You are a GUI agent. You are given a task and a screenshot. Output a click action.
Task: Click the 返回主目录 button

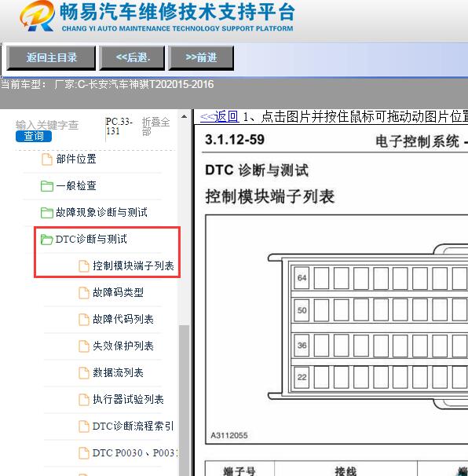click(51, 57)
